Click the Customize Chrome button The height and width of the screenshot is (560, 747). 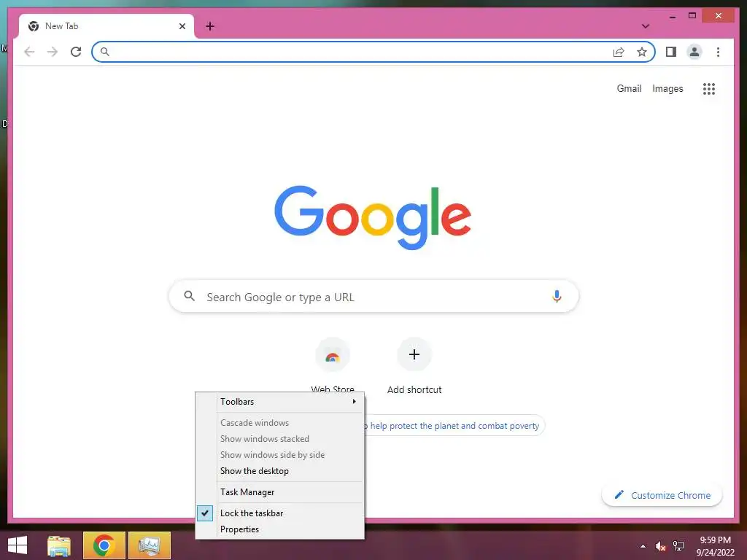tap(662, 495)
